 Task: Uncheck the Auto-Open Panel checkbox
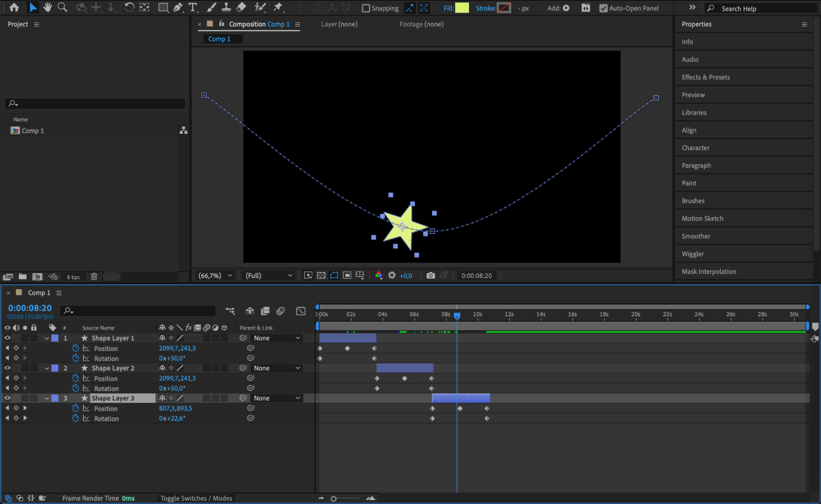pyautogui.click(x=603, y=8)
